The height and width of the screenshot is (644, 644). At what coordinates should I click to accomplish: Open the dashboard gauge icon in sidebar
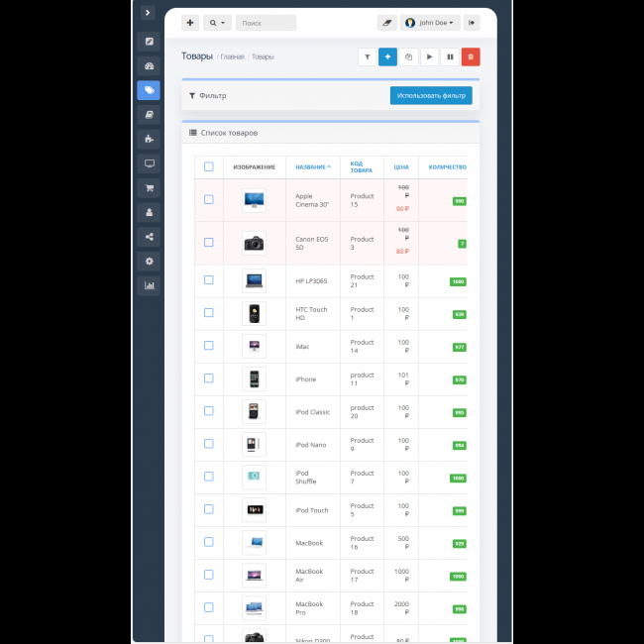[x=149, y=65]
